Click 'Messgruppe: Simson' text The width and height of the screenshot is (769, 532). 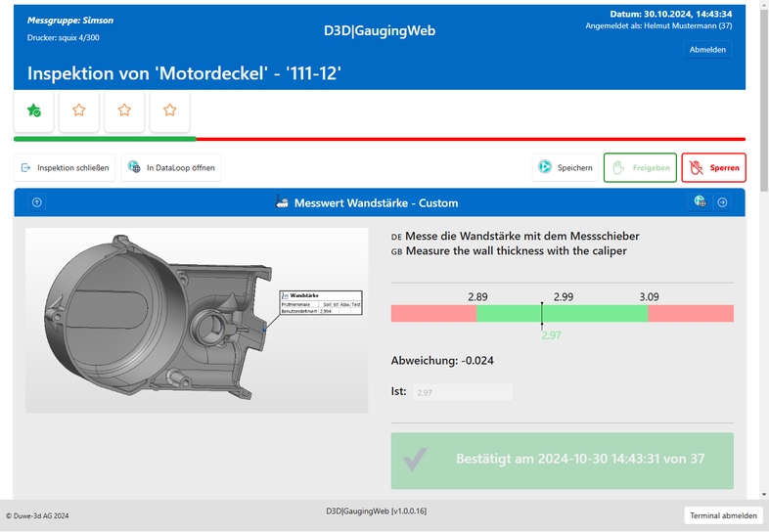click(70, 21)
